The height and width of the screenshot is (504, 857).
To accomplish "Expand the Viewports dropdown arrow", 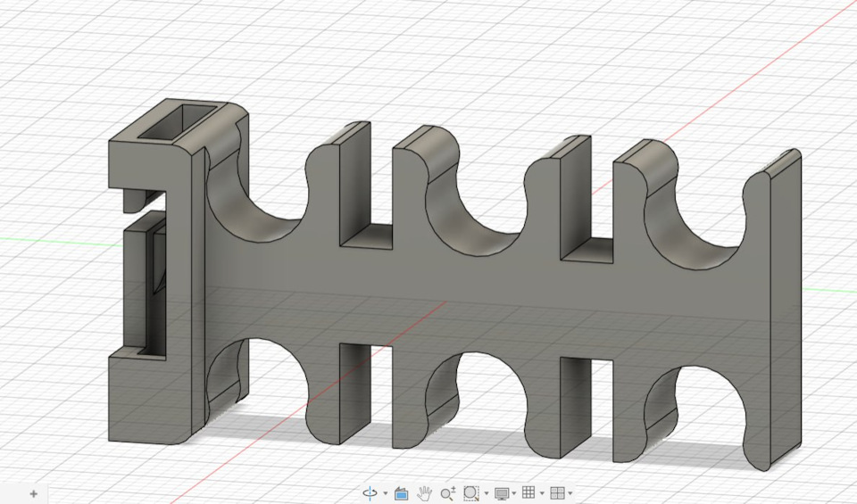I will 570,493.
